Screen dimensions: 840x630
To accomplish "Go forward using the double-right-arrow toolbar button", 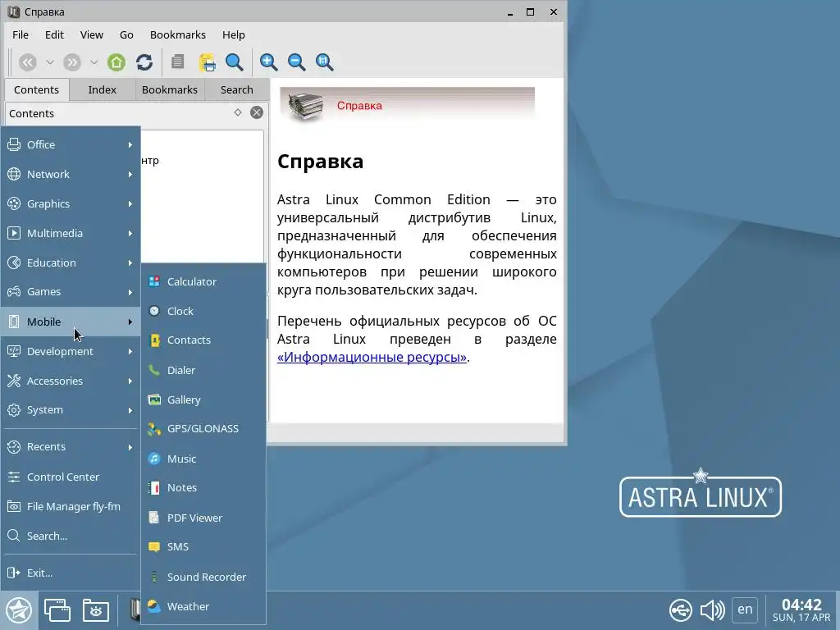I will click(72, 62).
